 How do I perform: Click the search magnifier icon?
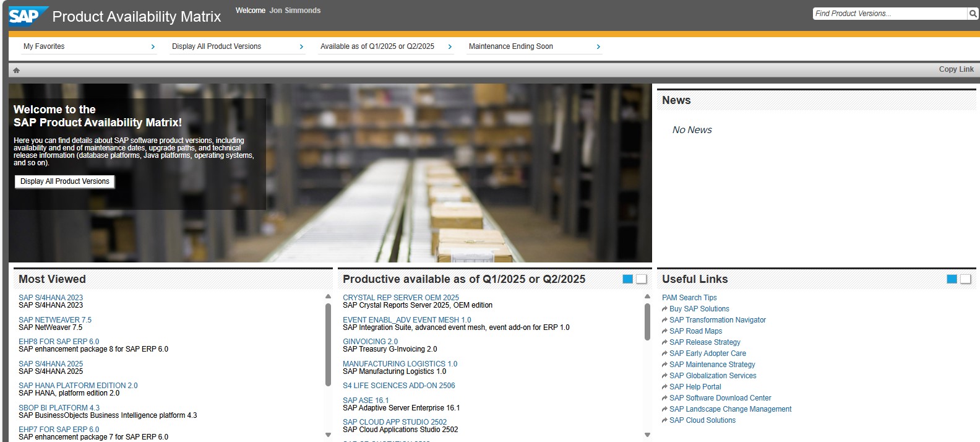pyautogui.click(x=973, y=14)
